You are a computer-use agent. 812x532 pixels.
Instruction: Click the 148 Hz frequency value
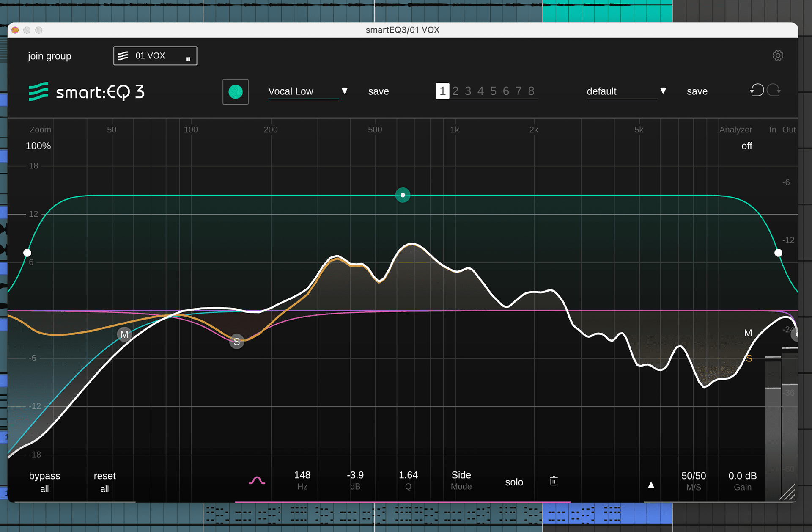[302, 475]
